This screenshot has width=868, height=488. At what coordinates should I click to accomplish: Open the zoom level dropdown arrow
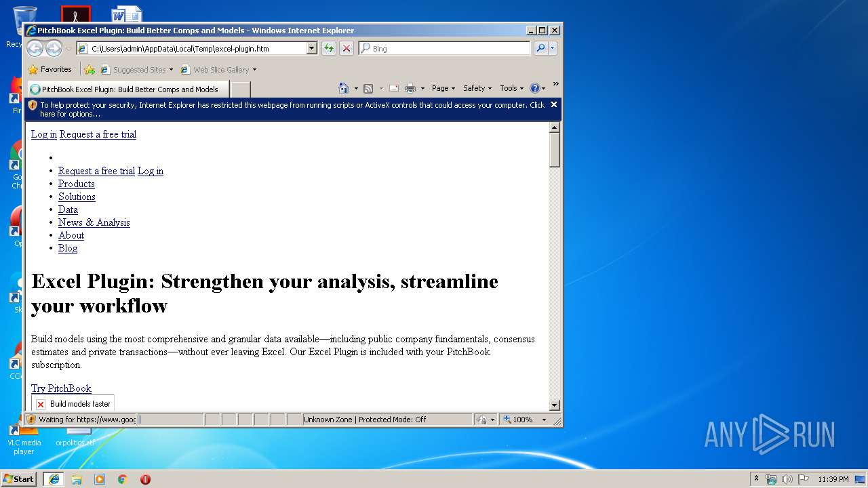click(544, 420)
